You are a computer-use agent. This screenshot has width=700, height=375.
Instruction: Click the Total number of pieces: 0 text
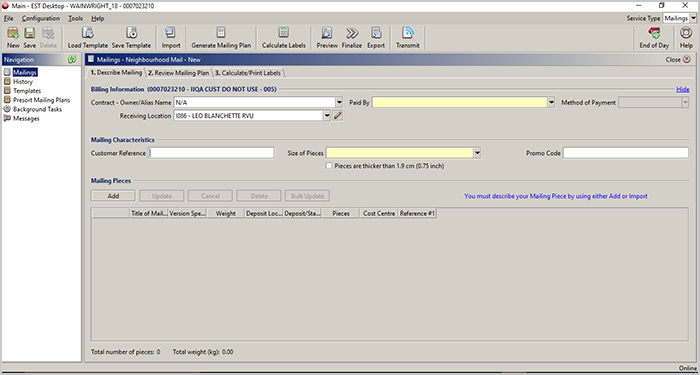125,352
